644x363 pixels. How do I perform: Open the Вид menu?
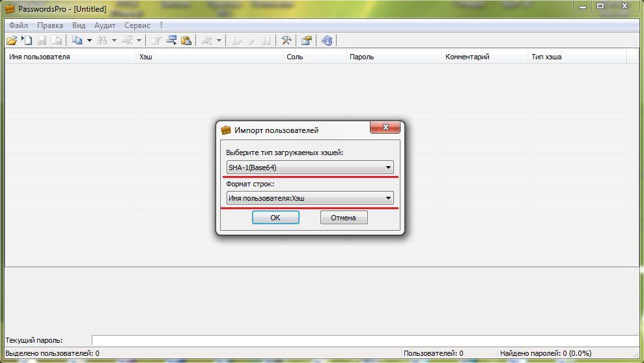(79, 25)
